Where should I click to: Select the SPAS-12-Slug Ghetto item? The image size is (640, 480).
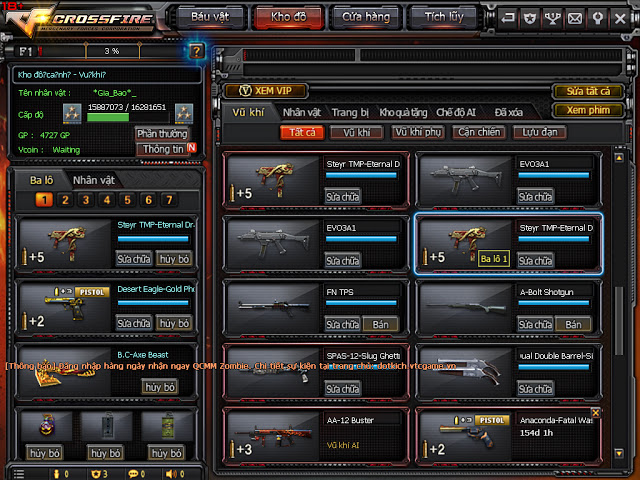[315, 372]
